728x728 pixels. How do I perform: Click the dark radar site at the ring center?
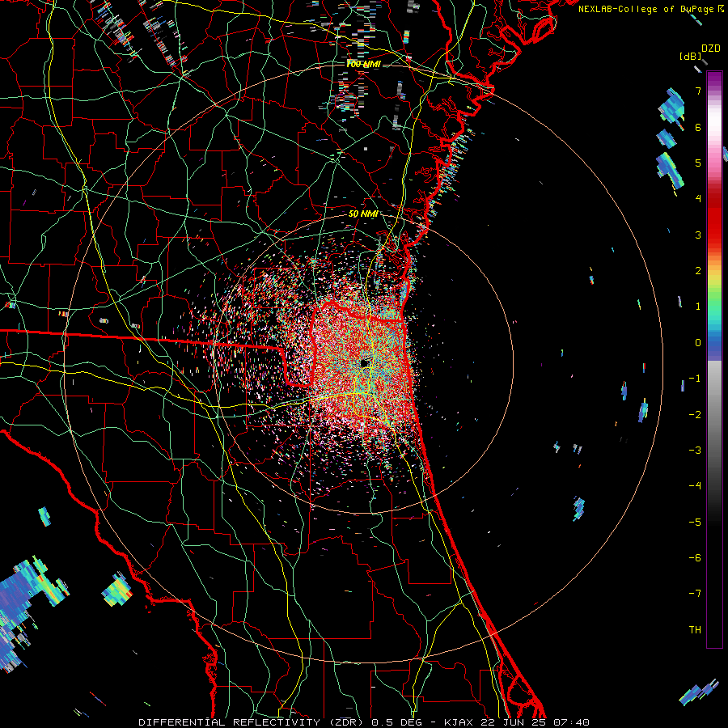(365, 363)
